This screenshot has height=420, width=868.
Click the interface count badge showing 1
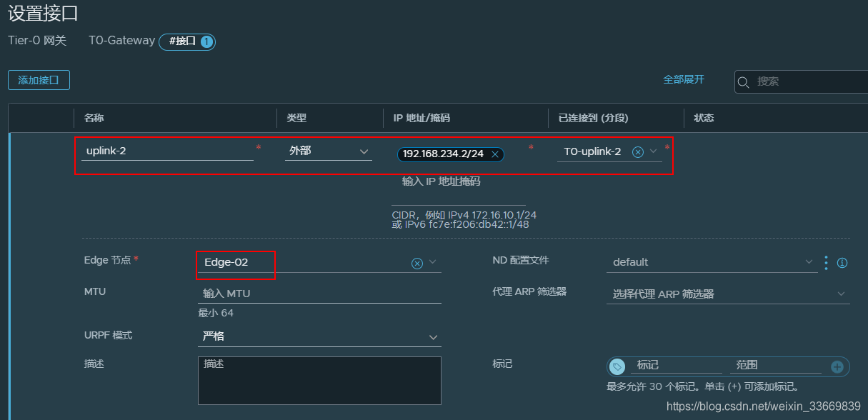(x=206, y=42)
